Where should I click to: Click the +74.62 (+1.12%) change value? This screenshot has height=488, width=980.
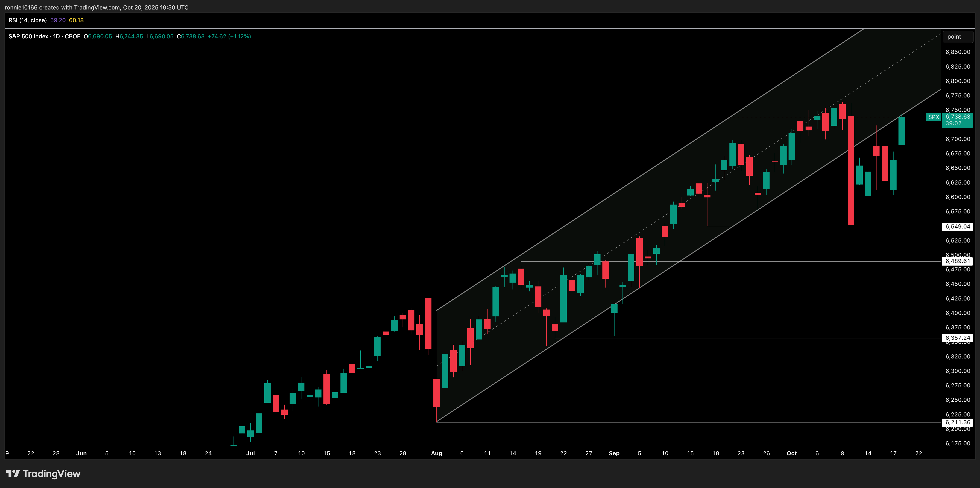pyautogui.click(x=229, y=36)
